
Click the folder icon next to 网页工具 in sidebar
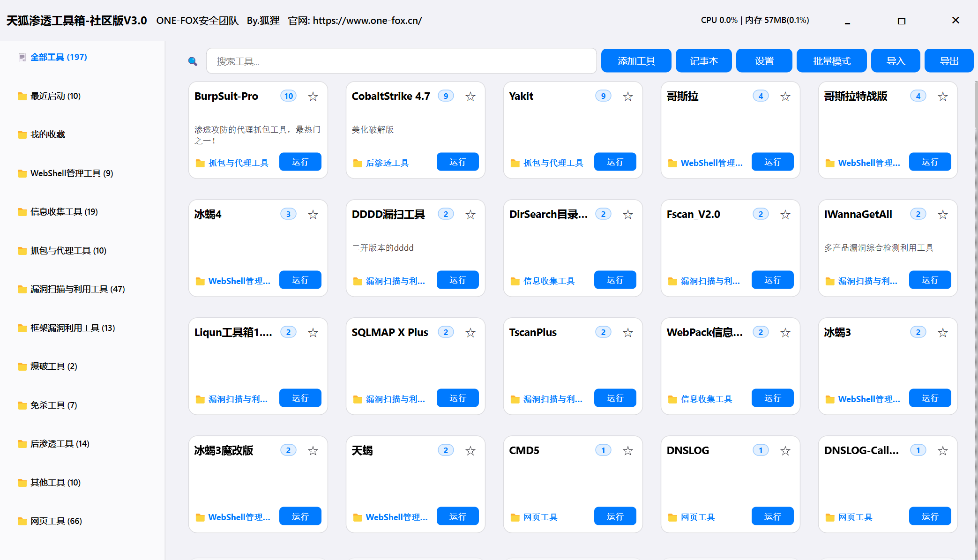click(22, 521)
